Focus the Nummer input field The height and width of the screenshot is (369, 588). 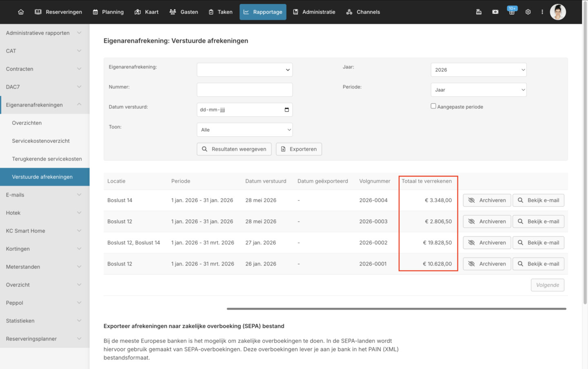[245, 90]
